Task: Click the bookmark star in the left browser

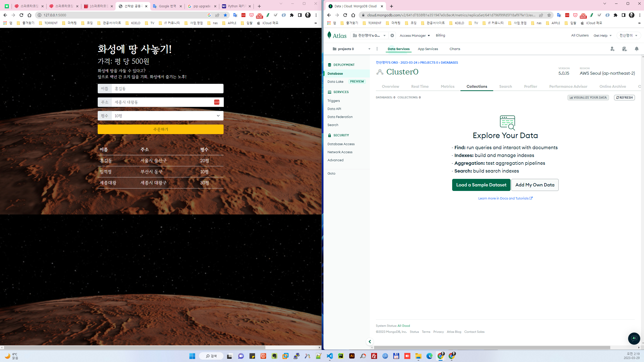Action: [x=225, y=15]
